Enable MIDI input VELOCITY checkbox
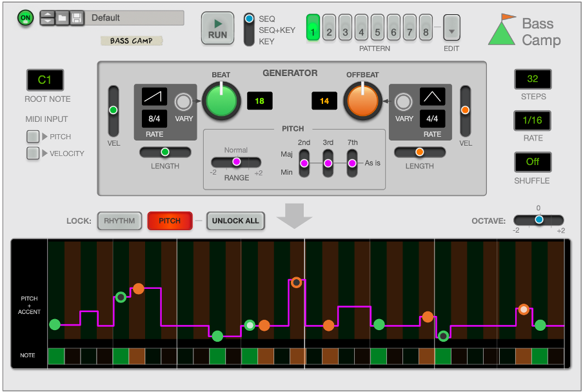This screenshot has width=583, height=392. [33, 153]
